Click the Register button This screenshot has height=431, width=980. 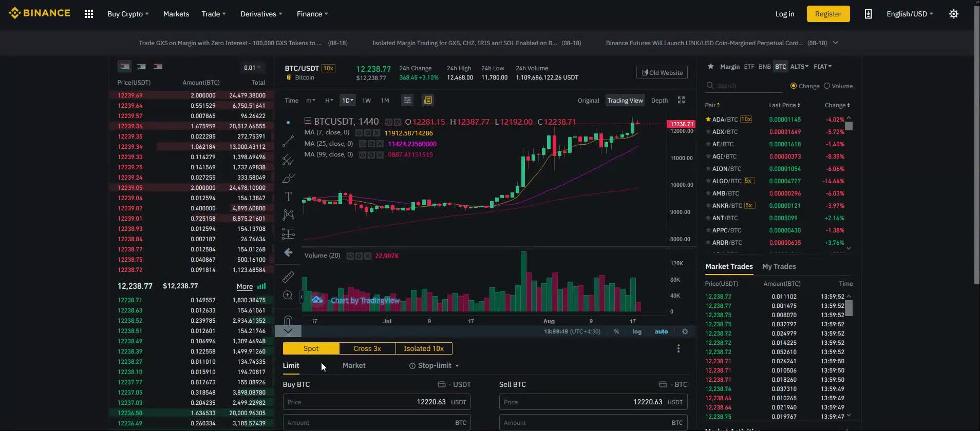(x=828, y=14)
